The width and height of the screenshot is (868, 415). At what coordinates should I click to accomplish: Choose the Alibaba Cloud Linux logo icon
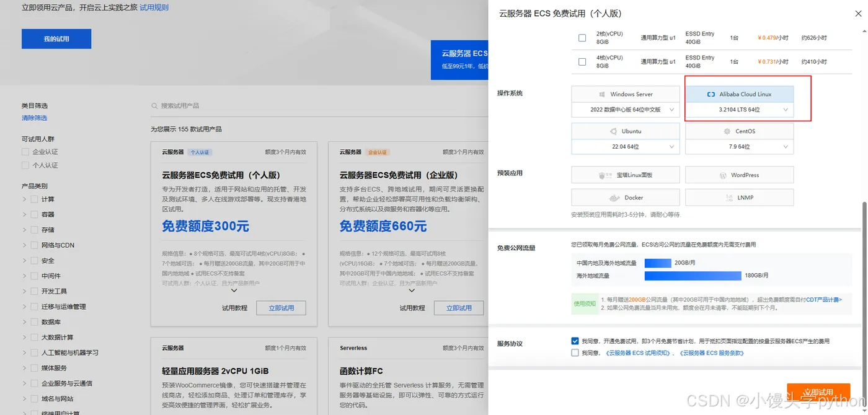pyautogui.click(x=711, y=94)
